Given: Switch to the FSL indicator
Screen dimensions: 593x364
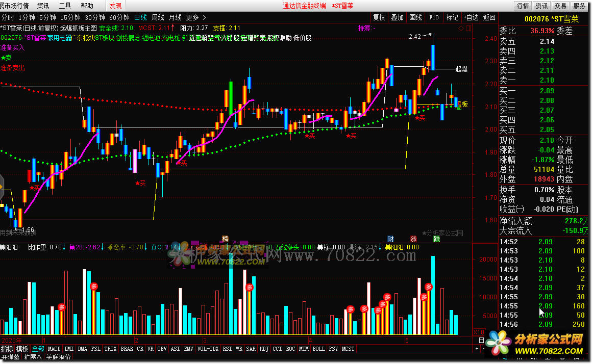Looking at the screenshot, I should (96, 349).
